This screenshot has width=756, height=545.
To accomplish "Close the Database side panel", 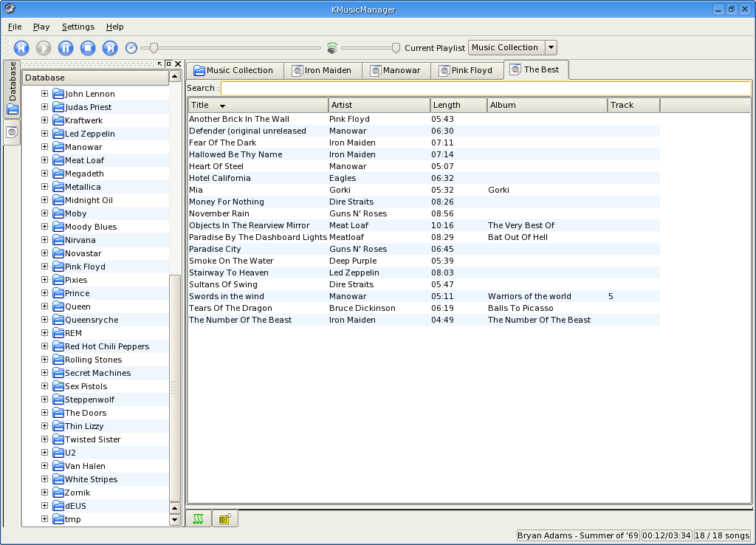I will [x=178, y=64].
